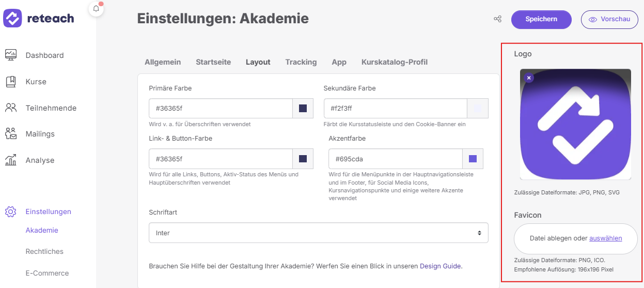644x288 pixels.
Task: Switch to the Kurskatalog-Profil tab
Action: 395,62
